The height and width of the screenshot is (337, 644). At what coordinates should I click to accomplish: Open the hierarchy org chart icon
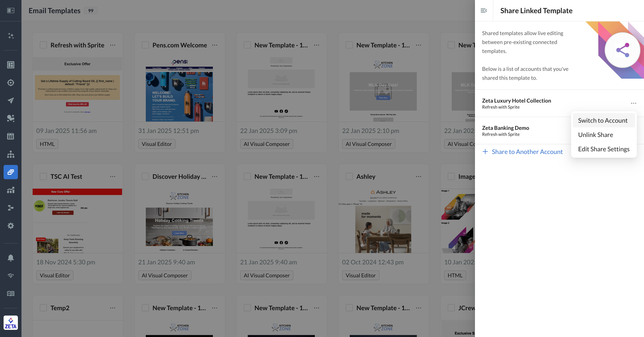point(11,154)
